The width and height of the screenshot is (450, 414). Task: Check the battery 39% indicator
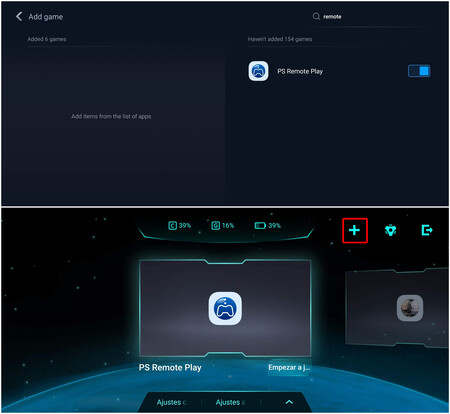(268, 226)
